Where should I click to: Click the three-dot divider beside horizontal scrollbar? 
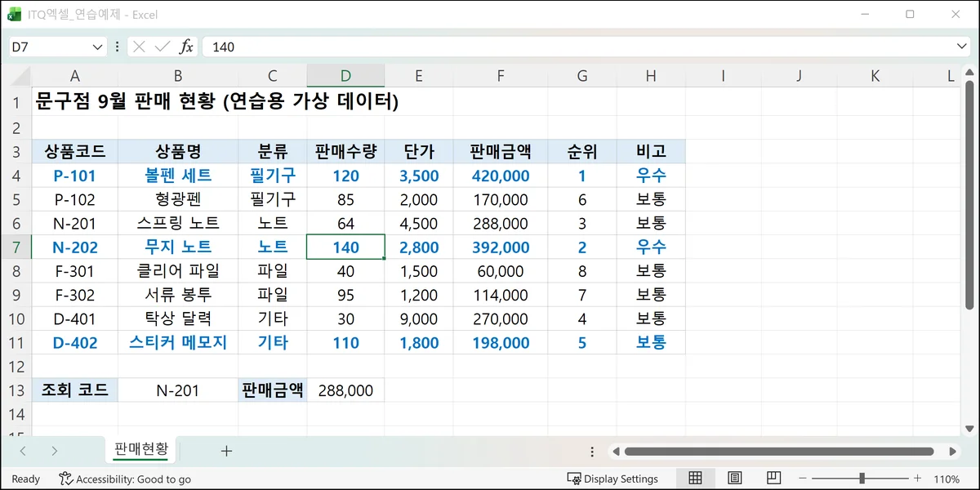click(592, 451)
